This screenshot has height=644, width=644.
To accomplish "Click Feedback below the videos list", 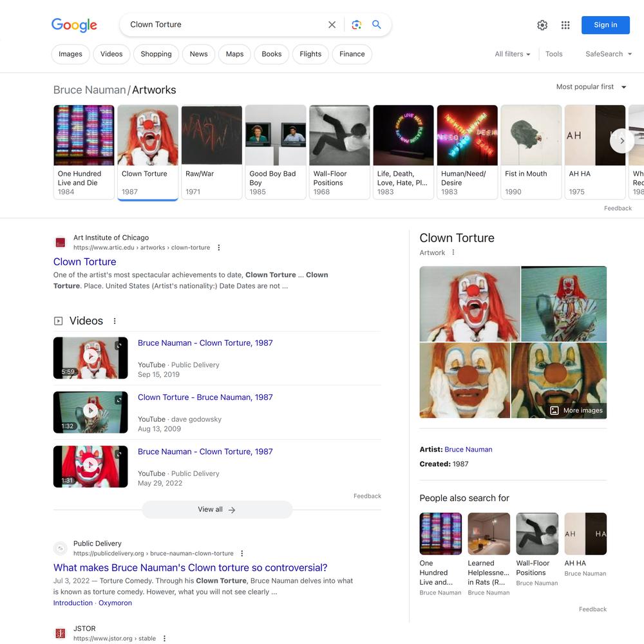I will [367, 496].
